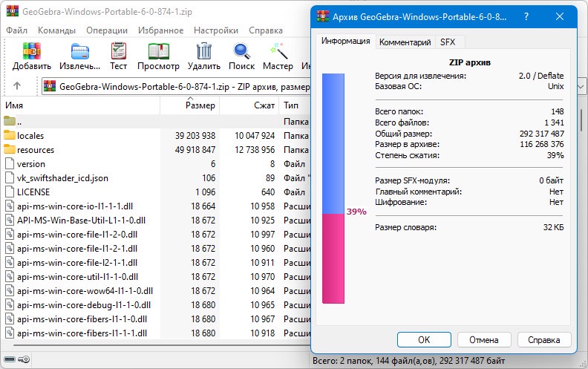The height and width of the screenshot is (369, 588).
Task: Launch the Мастер (Wizard) wand tool
Action: 278,51
